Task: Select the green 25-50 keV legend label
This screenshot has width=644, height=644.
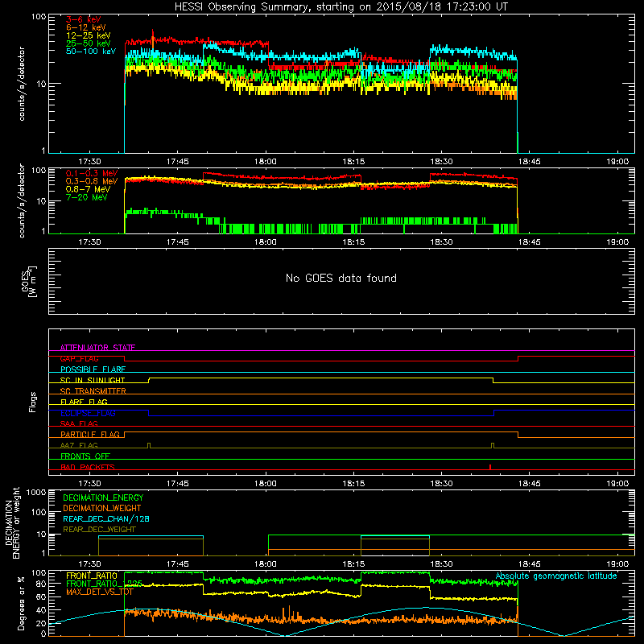Action: pos(89,43)
